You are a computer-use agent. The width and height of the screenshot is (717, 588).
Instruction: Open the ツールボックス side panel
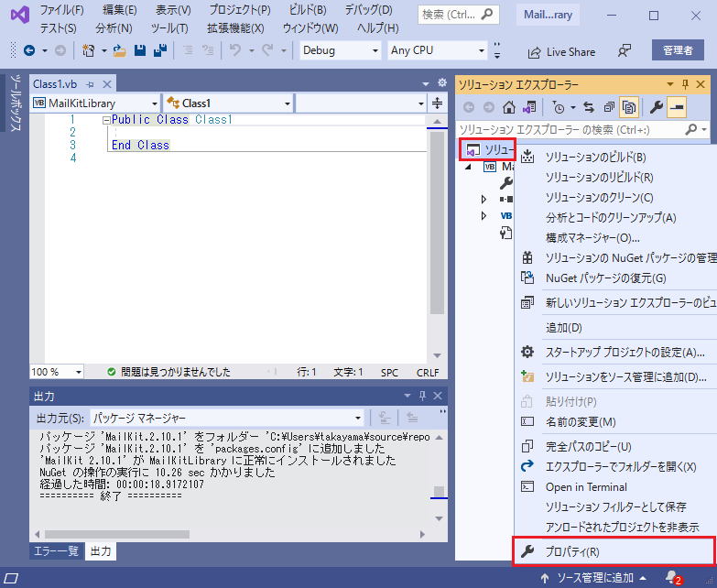pos(16,103)
